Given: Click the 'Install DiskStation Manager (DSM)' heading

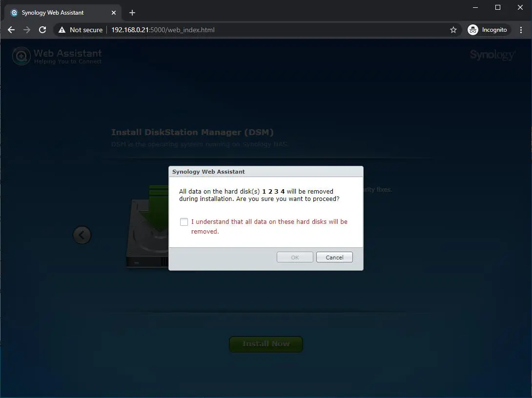Looking at the screenshot, I should [x=192, y=132].
